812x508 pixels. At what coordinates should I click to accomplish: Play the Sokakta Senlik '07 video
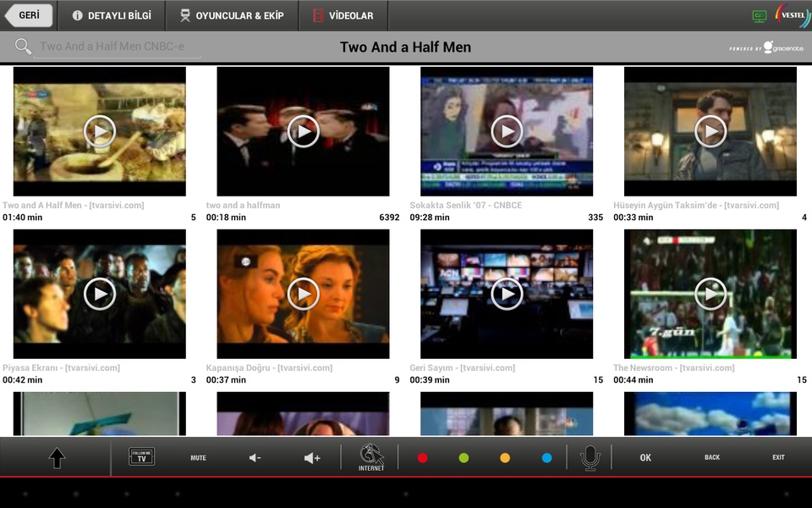[507, 131]
